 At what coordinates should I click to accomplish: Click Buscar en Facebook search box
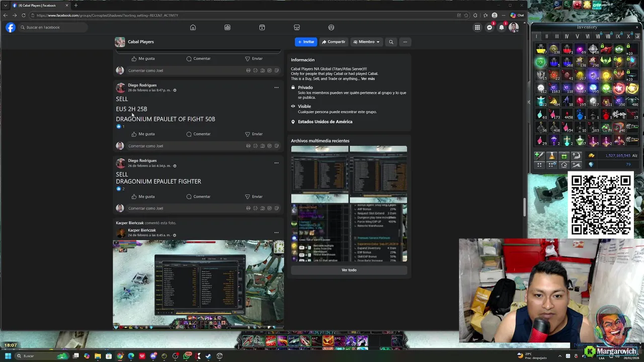point(53,28)
